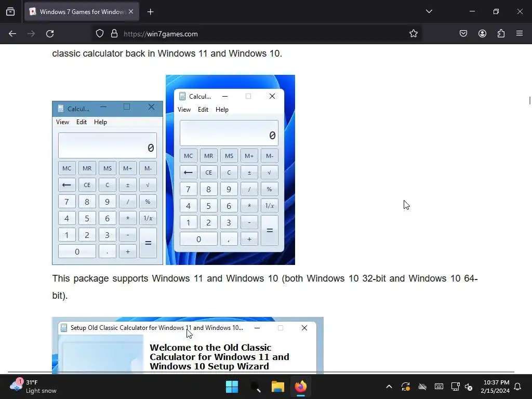Screen dimensions: 532x399
Task: Open a new tab with plus button
Action: click(x=150, y=12)
